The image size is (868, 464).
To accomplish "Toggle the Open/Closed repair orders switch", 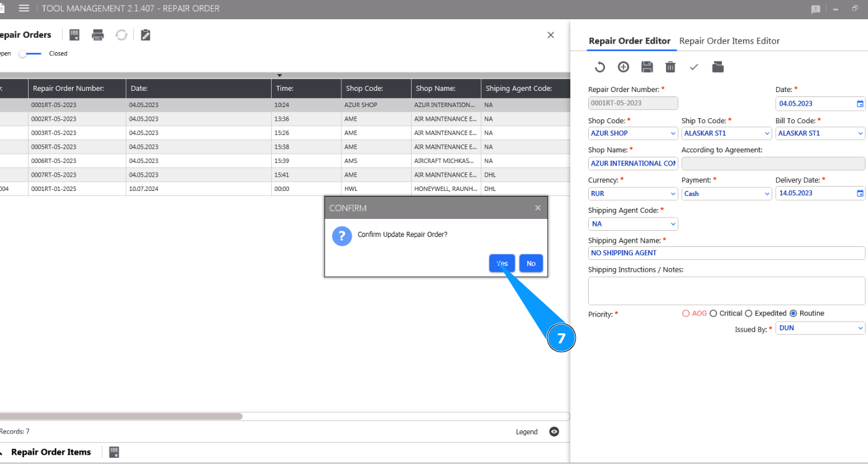I will 30,53.
